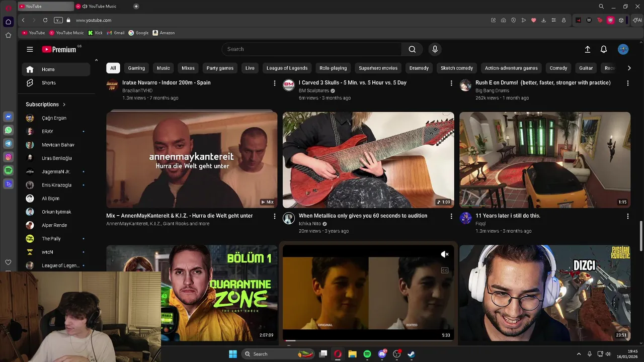Show more category chips with right arrow
Screen dimensions: 644x362
click(x=629, y=68)
